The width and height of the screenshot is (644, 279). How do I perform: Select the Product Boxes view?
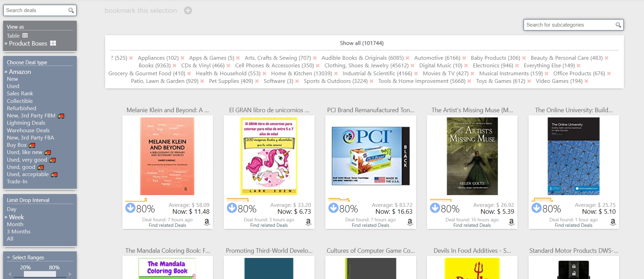[32, 44]
